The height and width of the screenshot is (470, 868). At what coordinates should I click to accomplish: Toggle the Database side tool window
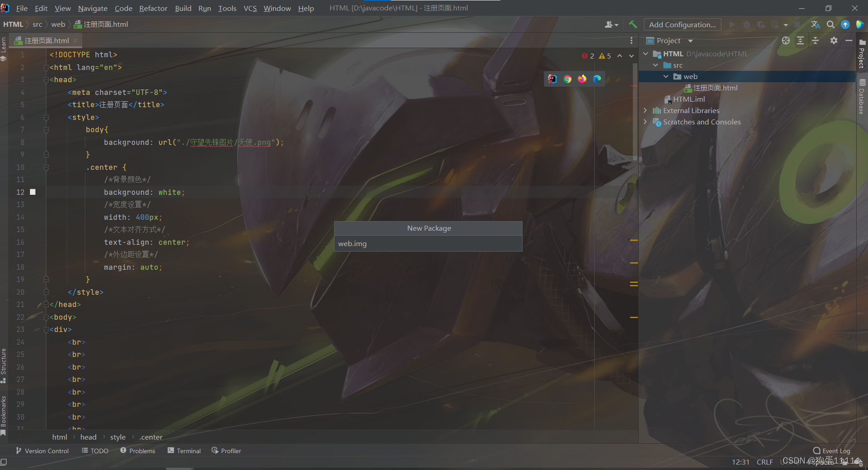pos(862,96)
